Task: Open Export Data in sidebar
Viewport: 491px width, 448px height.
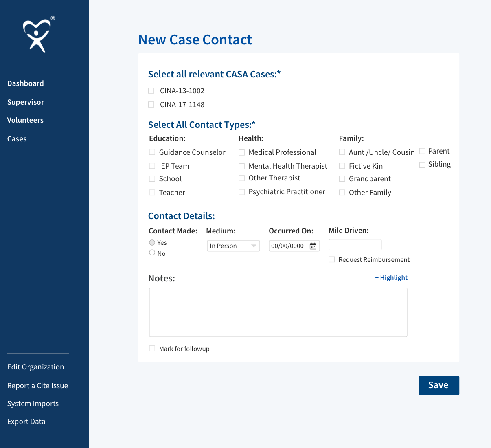Action: [26, 421]
